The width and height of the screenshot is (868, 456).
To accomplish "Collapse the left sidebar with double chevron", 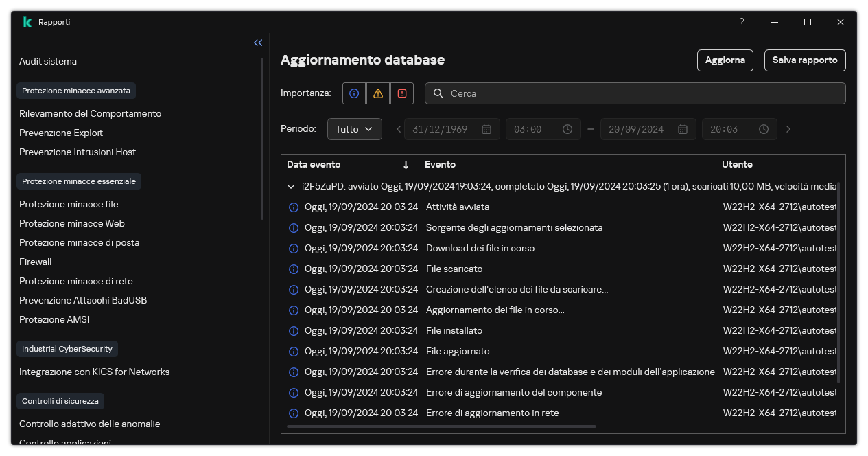I will tap(258, 43).
